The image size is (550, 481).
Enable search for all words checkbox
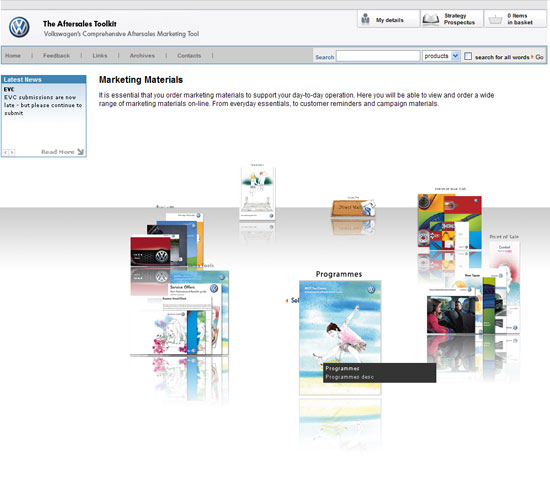pos(468,56)
